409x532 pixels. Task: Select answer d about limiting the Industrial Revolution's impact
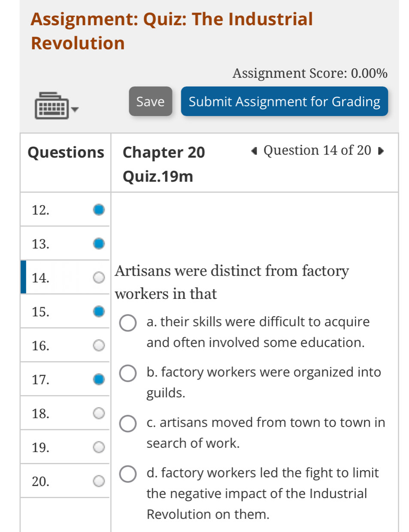point(127,474)
